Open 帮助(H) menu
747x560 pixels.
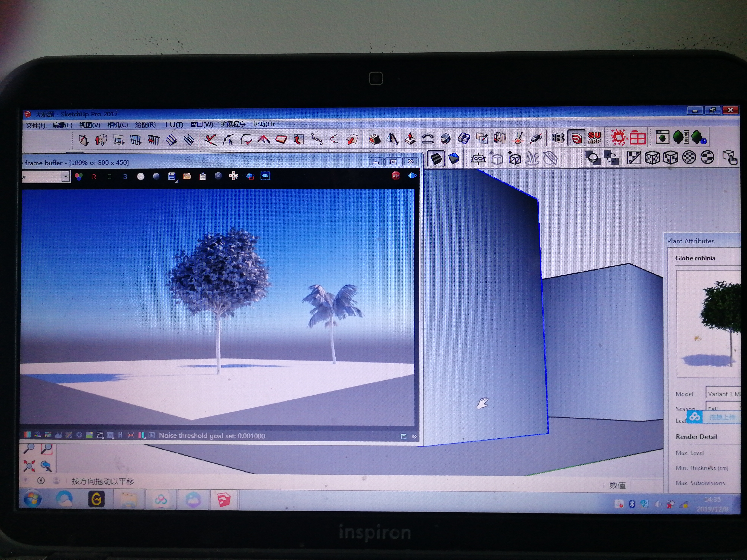[x=263, y=124]
